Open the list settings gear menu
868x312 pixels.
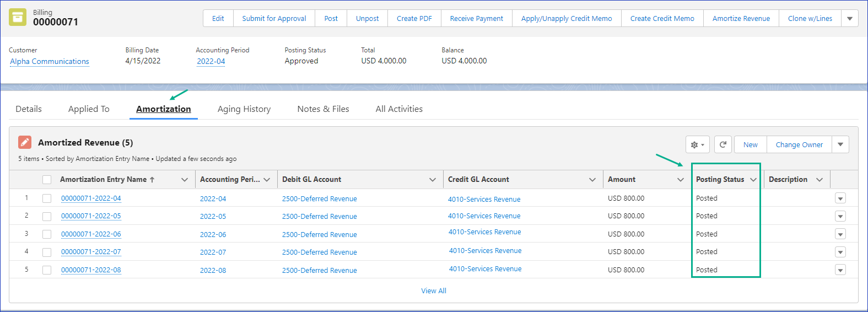(x=698, y=144)
